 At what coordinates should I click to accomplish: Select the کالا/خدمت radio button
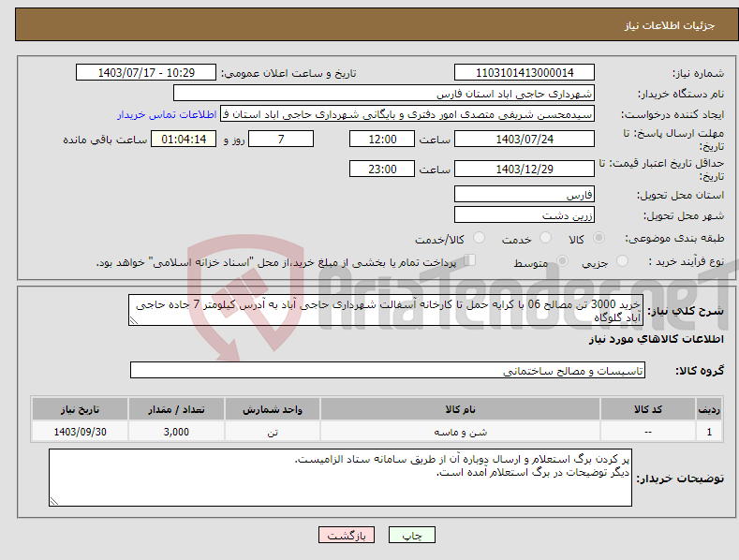(x=479, y=238)
